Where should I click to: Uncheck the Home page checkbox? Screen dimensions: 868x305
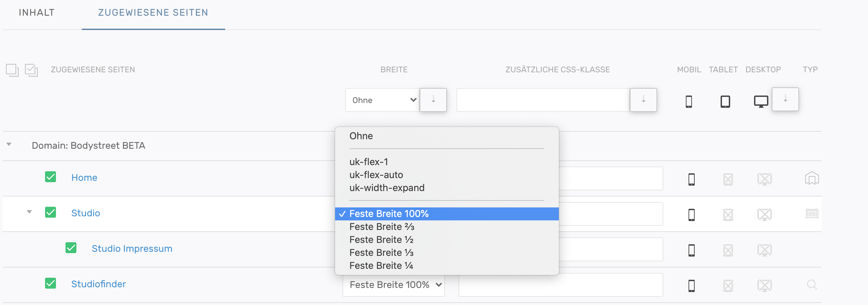click(x=50, y=177)
